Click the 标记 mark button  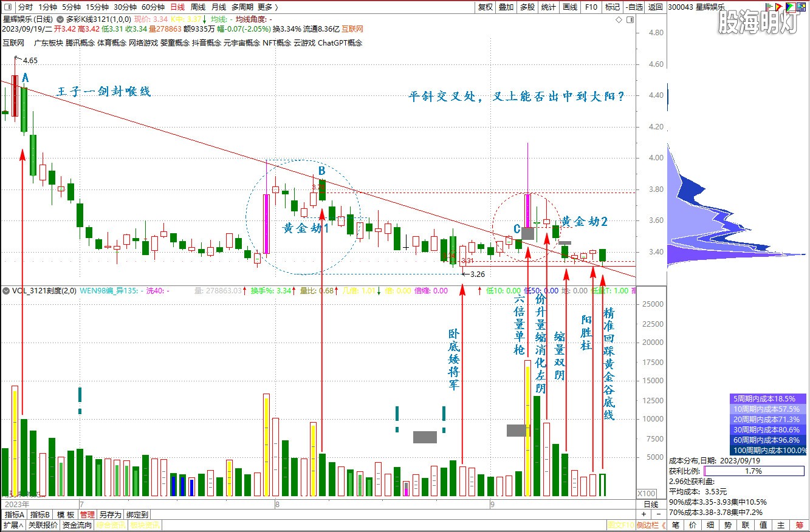point(612,7)
